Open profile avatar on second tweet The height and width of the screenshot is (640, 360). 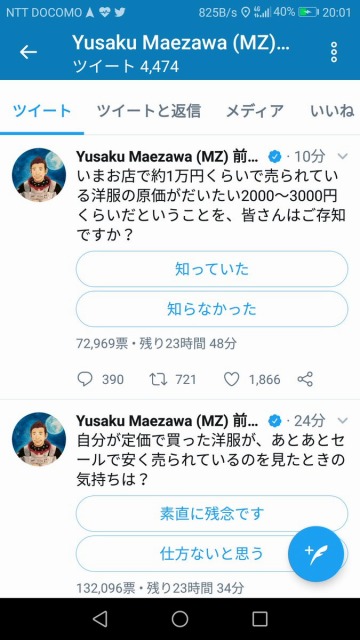[39, 439]
